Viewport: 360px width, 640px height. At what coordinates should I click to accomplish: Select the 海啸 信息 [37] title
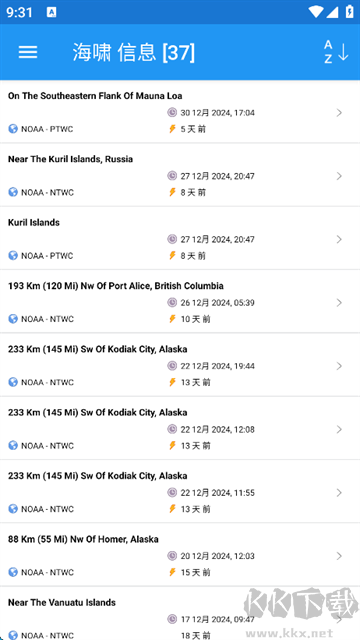[x=134, y=52]
